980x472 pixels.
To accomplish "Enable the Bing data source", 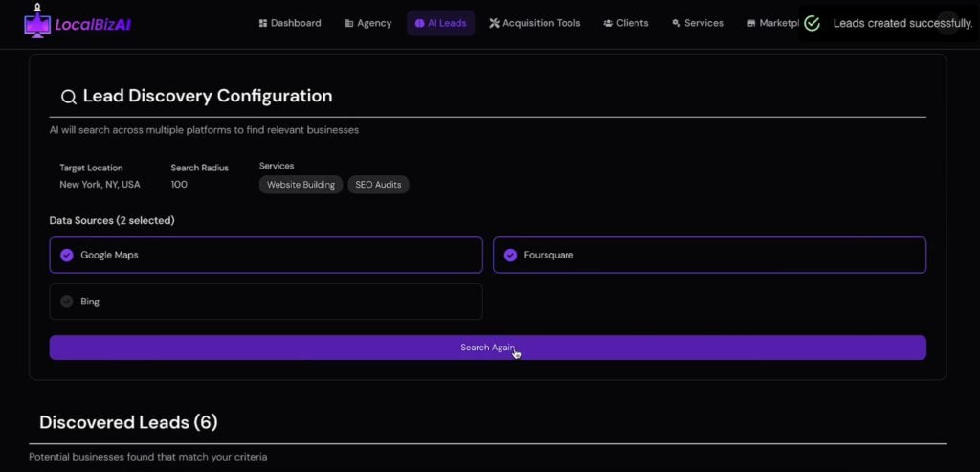I will pos(66,302).
